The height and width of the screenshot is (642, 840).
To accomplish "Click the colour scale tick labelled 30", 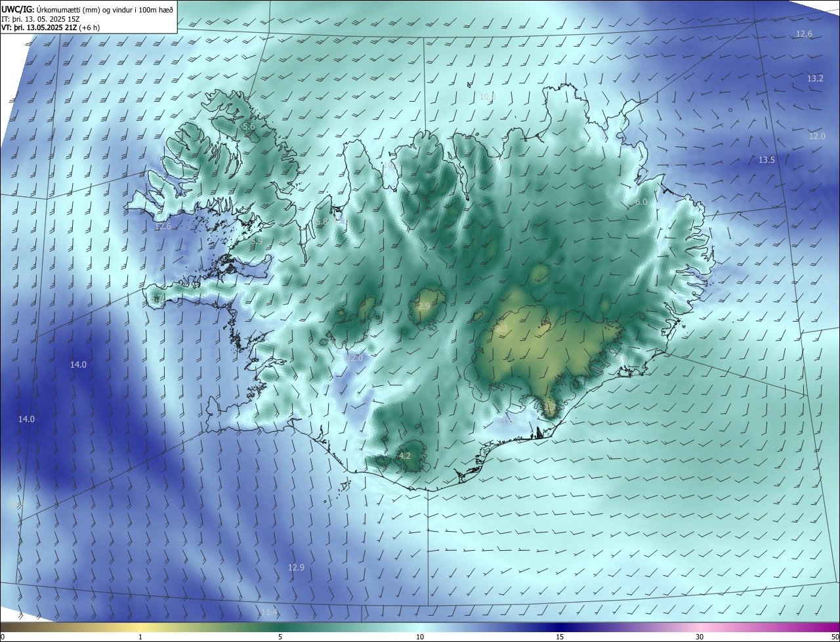I will pos(700,637).
